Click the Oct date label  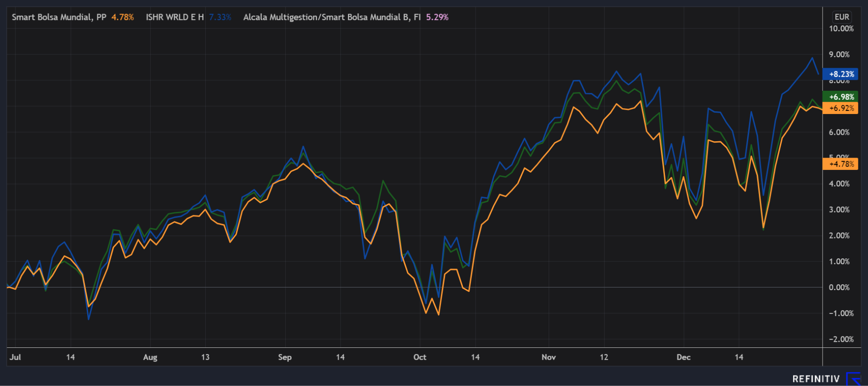(420, 357)
